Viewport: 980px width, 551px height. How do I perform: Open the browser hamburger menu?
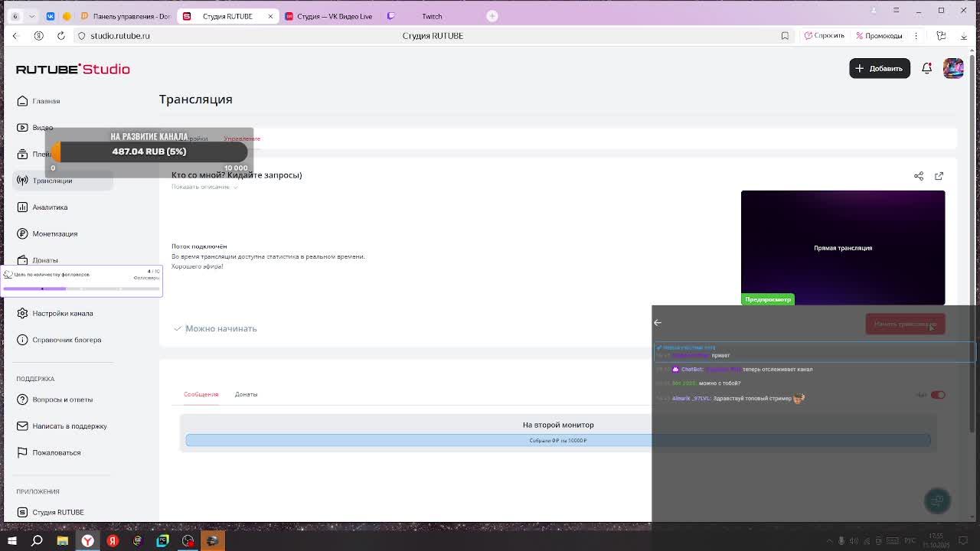[897, 10]
